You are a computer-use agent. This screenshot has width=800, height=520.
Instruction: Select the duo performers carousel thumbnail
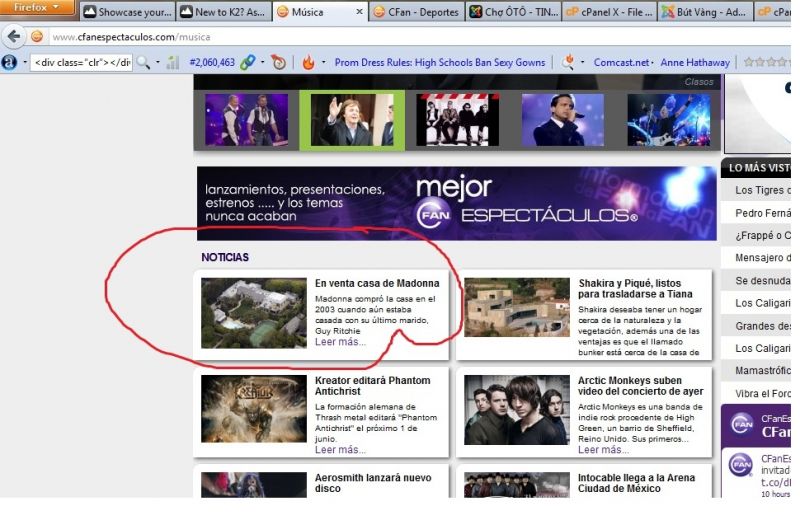[x=246, y=120]
